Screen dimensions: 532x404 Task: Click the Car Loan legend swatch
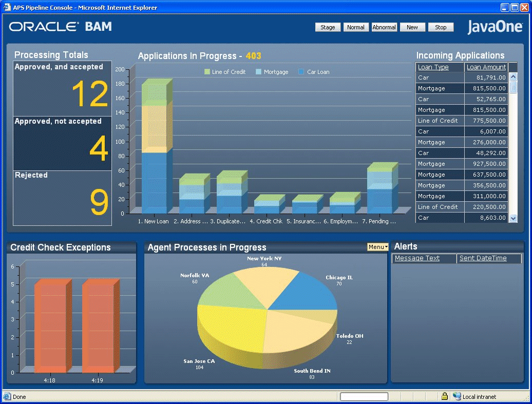click(301, 72)
